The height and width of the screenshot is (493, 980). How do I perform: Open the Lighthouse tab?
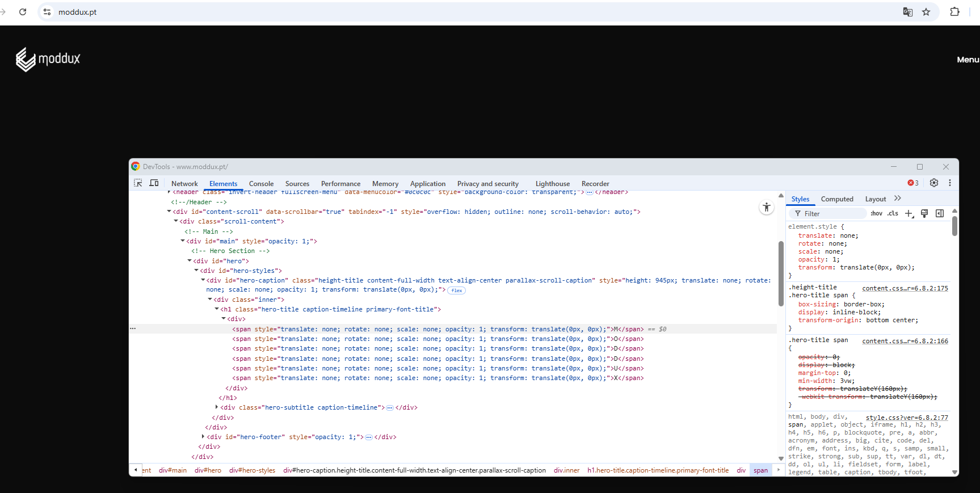pos(553,183)
